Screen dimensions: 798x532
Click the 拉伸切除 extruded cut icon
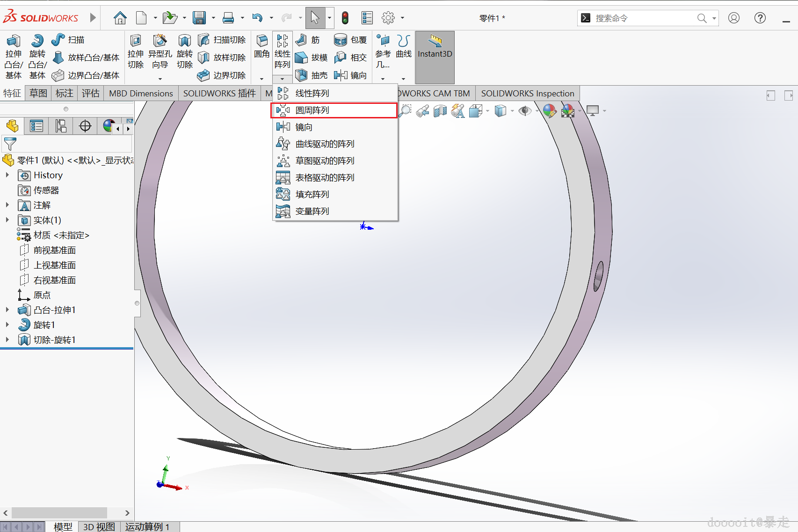click(136, 51)
